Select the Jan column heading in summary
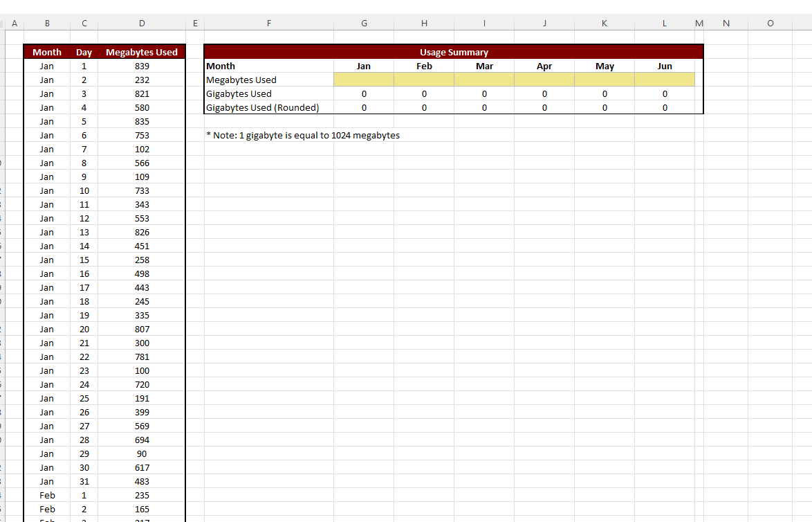Screen dimensions: 812x522 click(x=364, y=66)
